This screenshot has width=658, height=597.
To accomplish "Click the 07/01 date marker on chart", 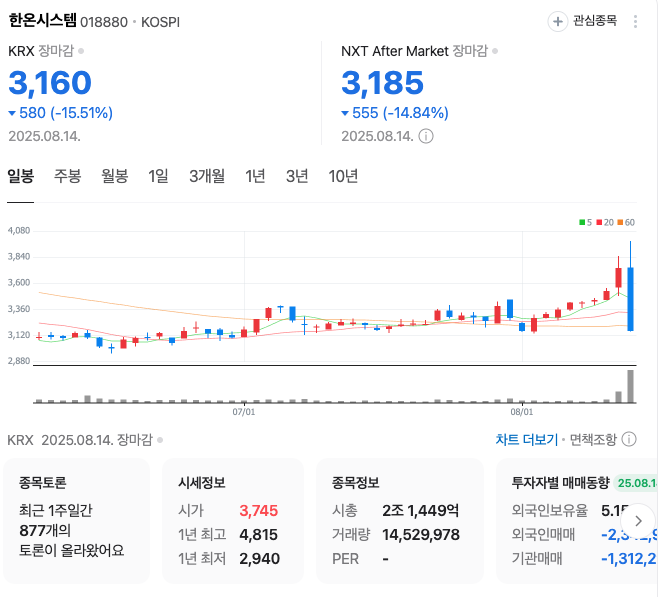I will pyautogui.click(x=244, y=412).
